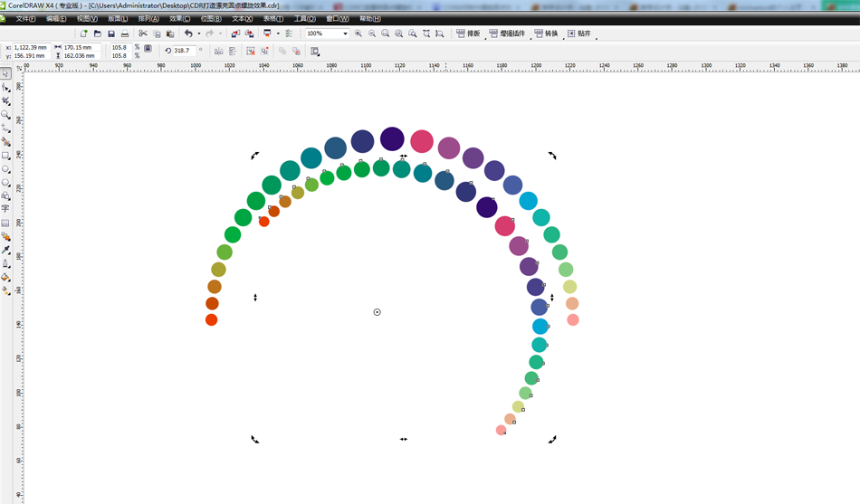
Task: Select the Eyedropper tool
Action: (5, 250)
